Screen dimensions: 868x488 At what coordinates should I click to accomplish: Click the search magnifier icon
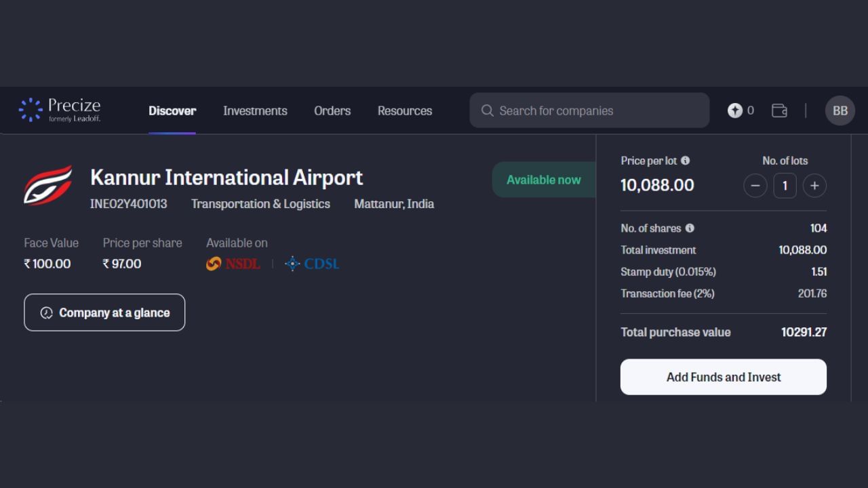[x=487, y=110]
